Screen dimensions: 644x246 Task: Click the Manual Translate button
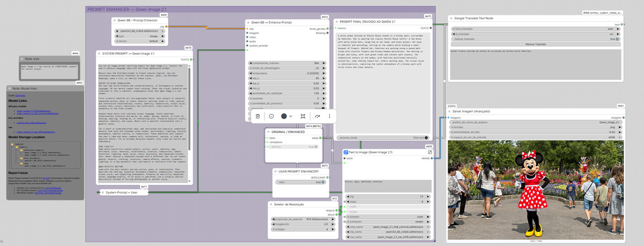[x=535, y=44]
